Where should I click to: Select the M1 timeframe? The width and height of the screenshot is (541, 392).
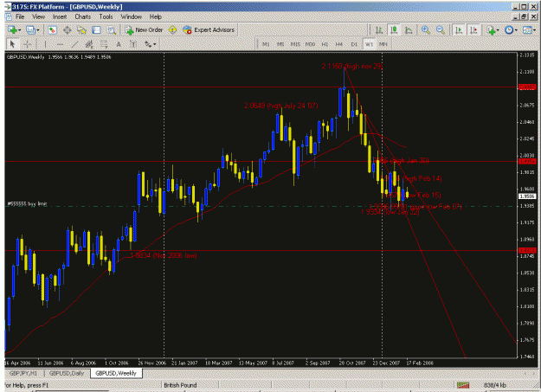coord(266,44)
